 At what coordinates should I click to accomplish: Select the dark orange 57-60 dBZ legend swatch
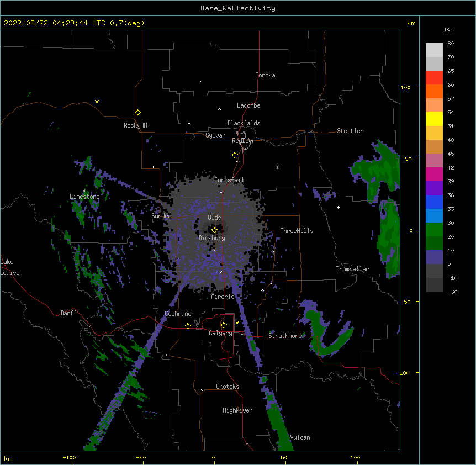[x=434, y=91]
